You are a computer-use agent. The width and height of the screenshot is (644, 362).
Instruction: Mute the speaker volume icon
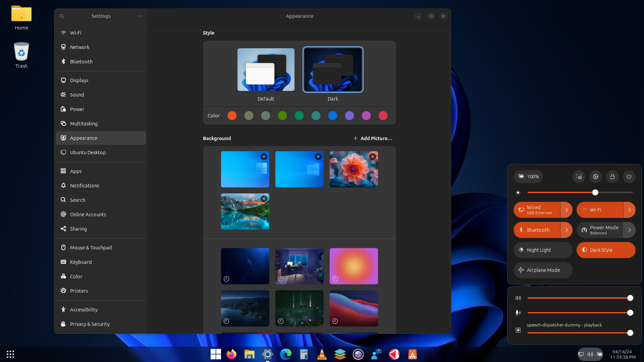518,298
